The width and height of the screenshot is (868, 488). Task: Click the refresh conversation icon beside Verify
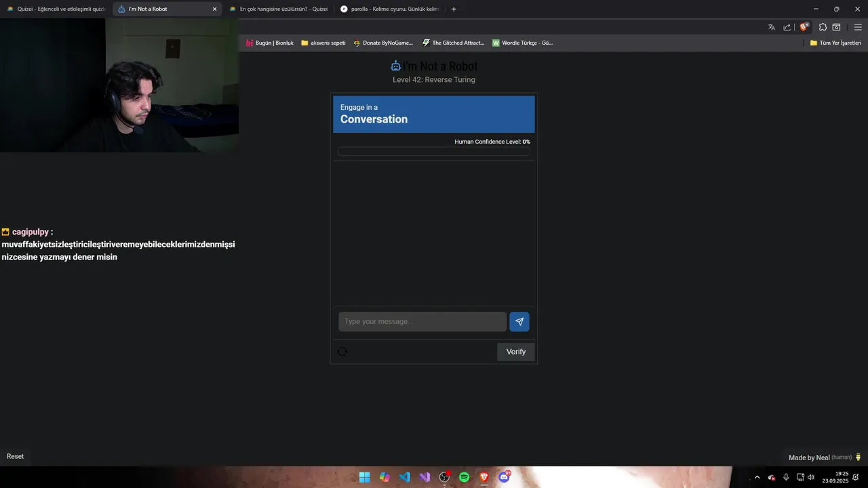point(342,352)
